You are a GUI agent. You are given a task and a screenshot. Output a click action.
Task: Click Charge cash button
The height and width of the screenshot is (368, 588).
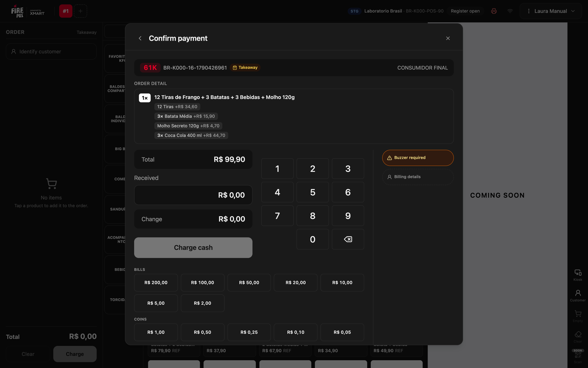193,247
